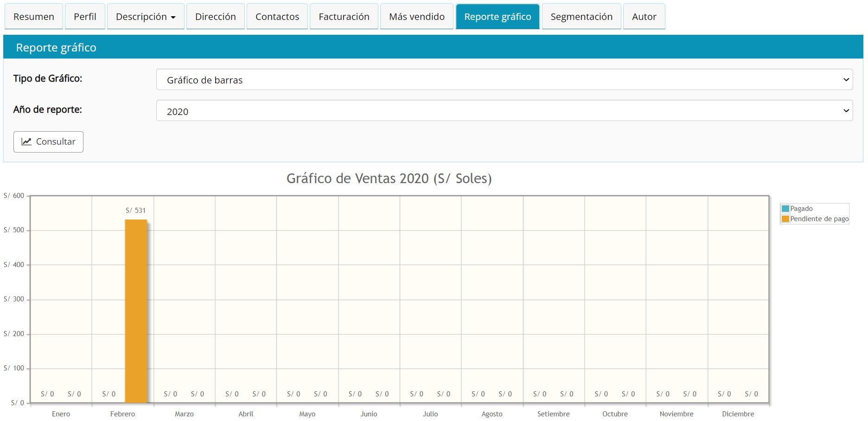Click the orange Pendiente de pago swatch

785,219
